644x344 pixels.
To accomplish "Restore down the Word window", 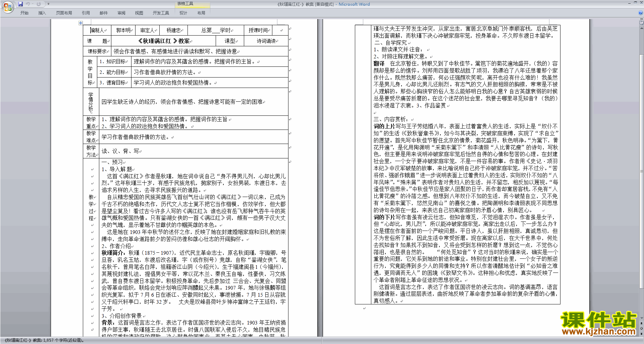I will tap(635, 3).
